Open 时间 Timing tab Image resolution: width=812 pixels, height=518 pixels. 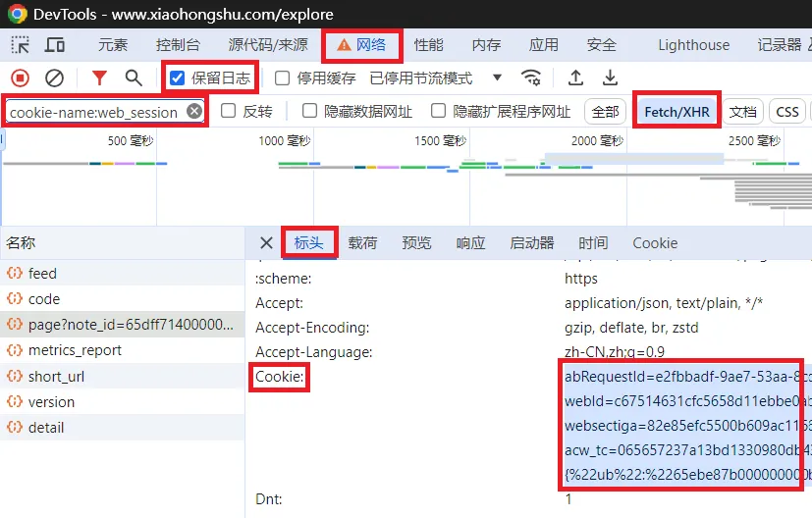point(593,242)
